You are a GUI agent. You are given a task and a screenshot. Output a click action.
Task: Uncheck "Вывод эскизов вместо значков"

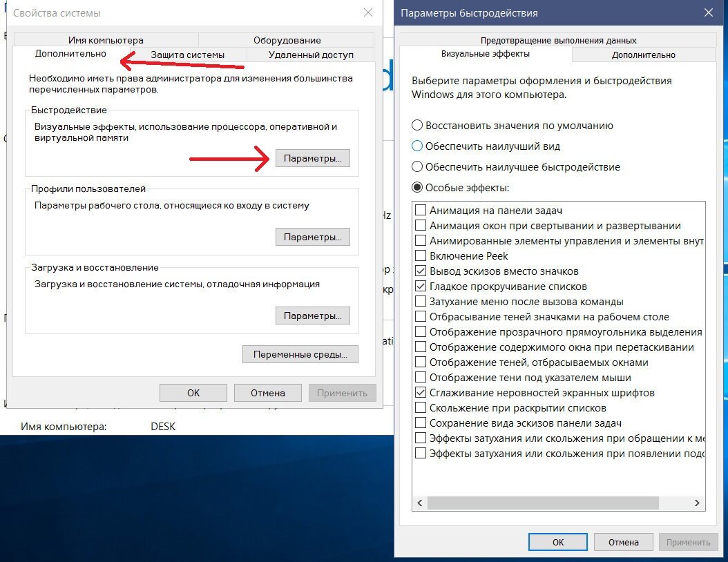pyautogui.click(x=421, y=271)
